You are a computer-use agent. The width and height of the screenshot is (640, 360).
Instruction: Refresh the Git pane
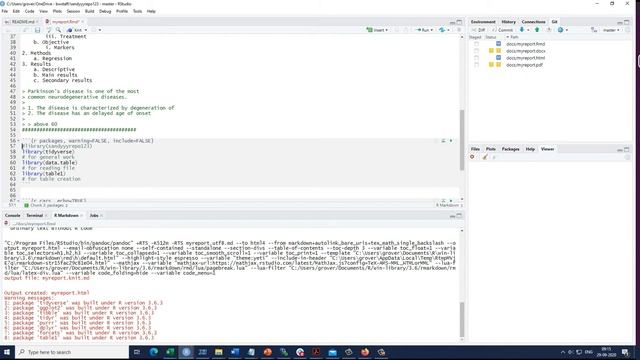tap(627, 30)
